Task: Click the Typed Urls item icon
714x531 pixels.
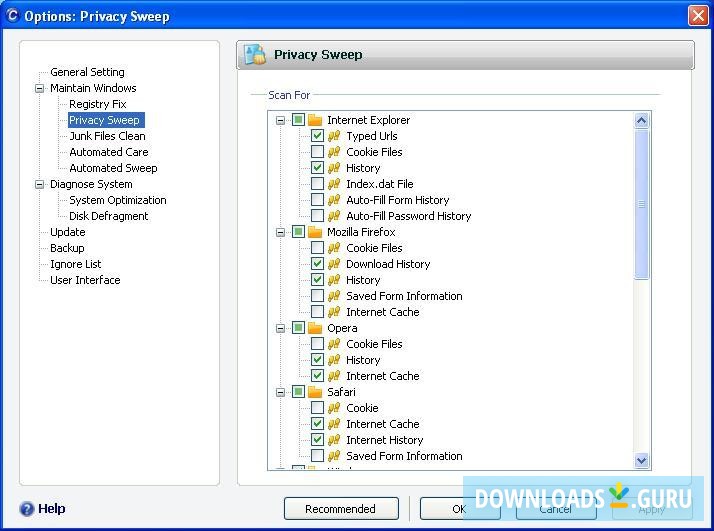Action: [334, 136]
